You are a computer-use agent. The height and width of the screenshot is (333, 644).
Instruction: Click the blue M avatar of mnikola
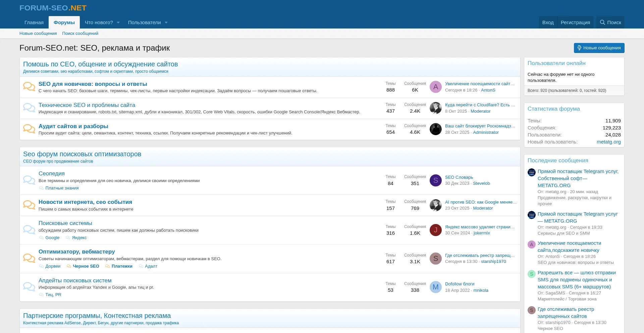435,287
